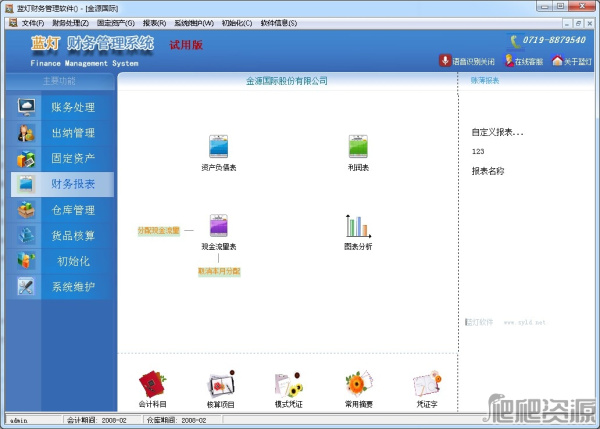Click the 仓库期间 2008-02 status field
The height and width of the screenshot is (429, 600).
(182, 420)
